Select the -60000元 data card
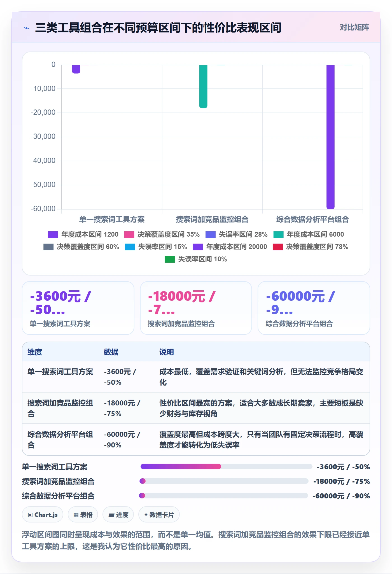This screenshot has width=392, height=574. click(314, 308)
